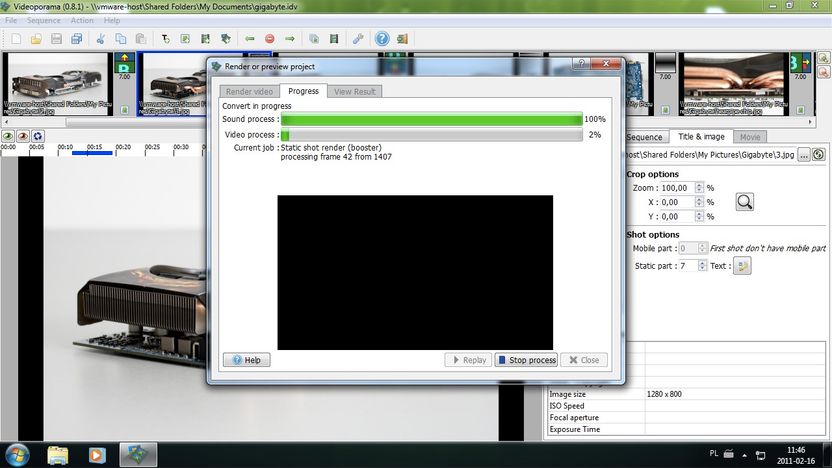Click the browse ellipsis button beside image path

[804, 154]
